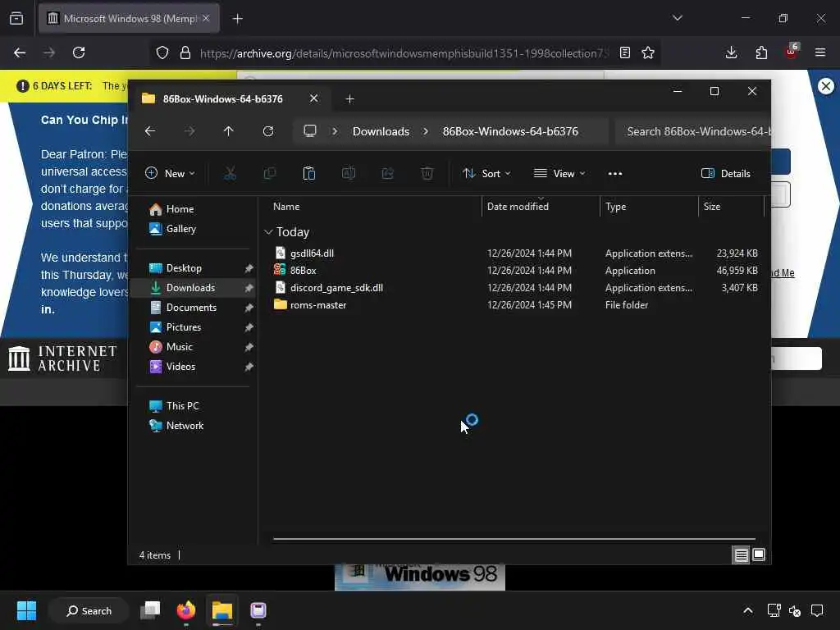The image size is (840, 630).
Task: Select Gallery in navigation pane
Action: point(181,229)
